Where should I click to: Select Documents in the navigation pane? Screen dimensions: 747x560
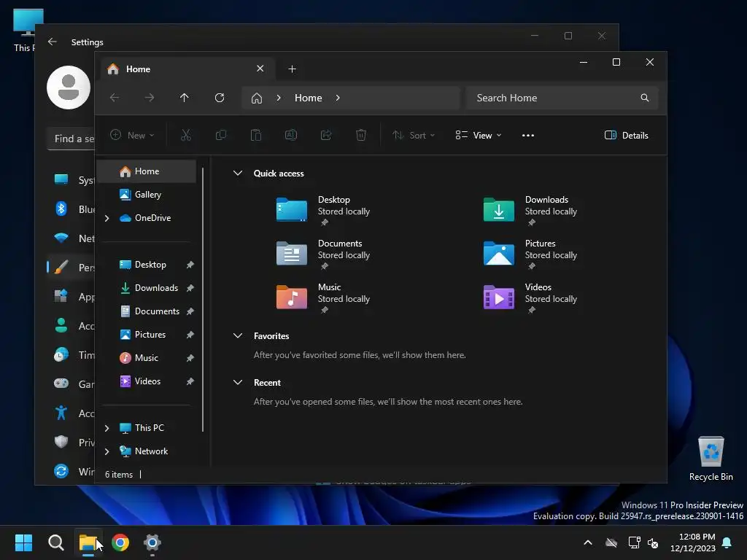tap(147, 311)
